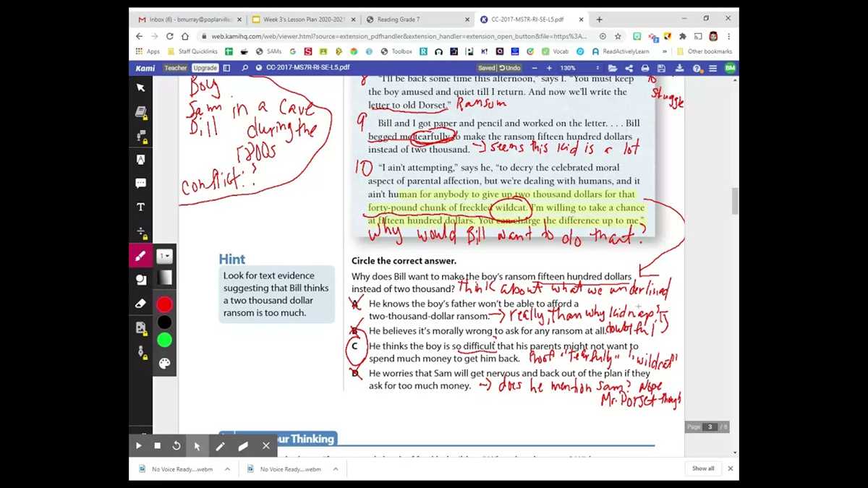Toggle the active Drawing brush tool
Screen dimensions: 868x488
pos(140,255)
